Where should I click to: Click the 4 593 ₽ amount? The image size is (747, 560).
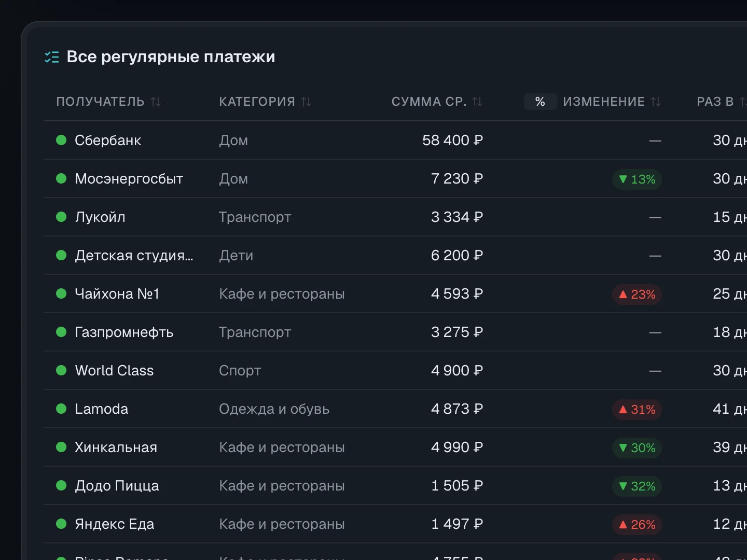(457, 293)
